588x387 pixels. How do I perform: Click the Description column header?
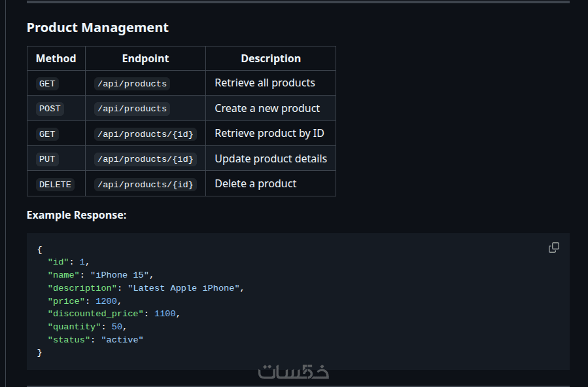(271, 58)
